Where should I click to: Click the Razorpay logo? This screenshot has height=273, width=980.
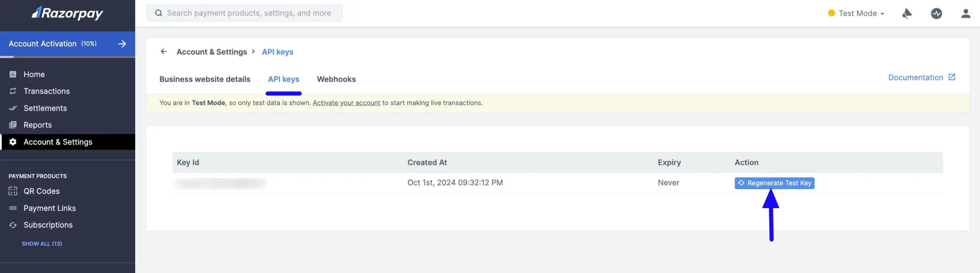[67, 13]
